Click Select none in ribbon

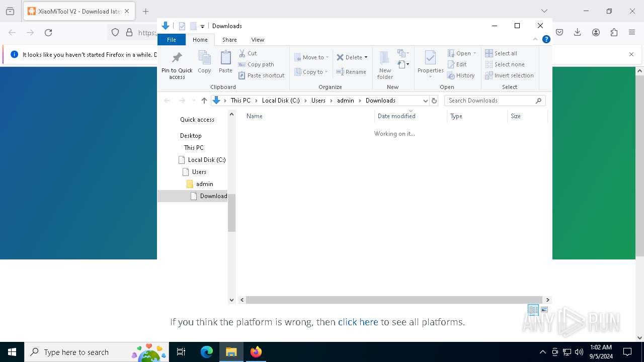(505, 64)
